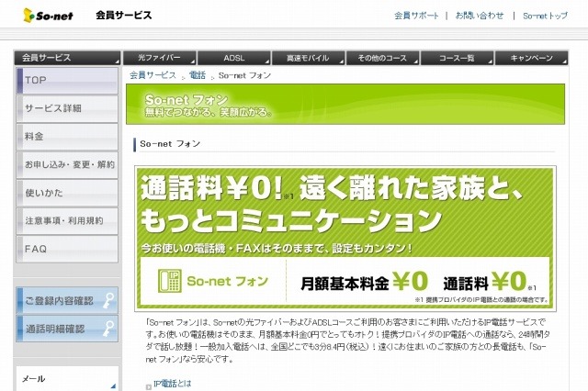The image size is (588, 391).
Task: Click the 月額基本料金 ¥0 text
Action: coord(364,282)
